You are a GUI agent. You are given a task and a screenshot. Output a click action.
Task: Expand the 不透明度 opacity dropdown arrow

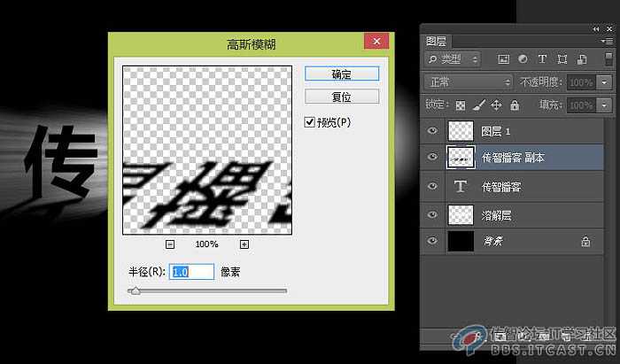click(x=605, y=81)
